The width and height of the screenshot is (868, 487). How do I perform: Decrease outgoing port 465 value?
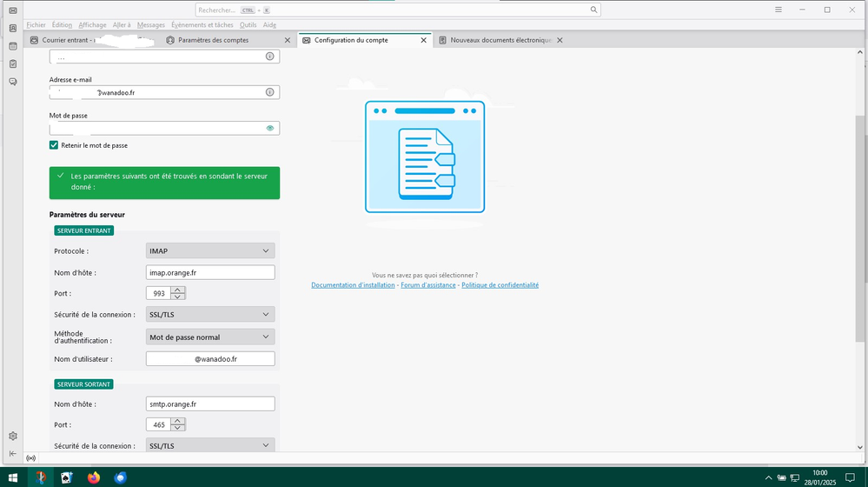point(178,428)
